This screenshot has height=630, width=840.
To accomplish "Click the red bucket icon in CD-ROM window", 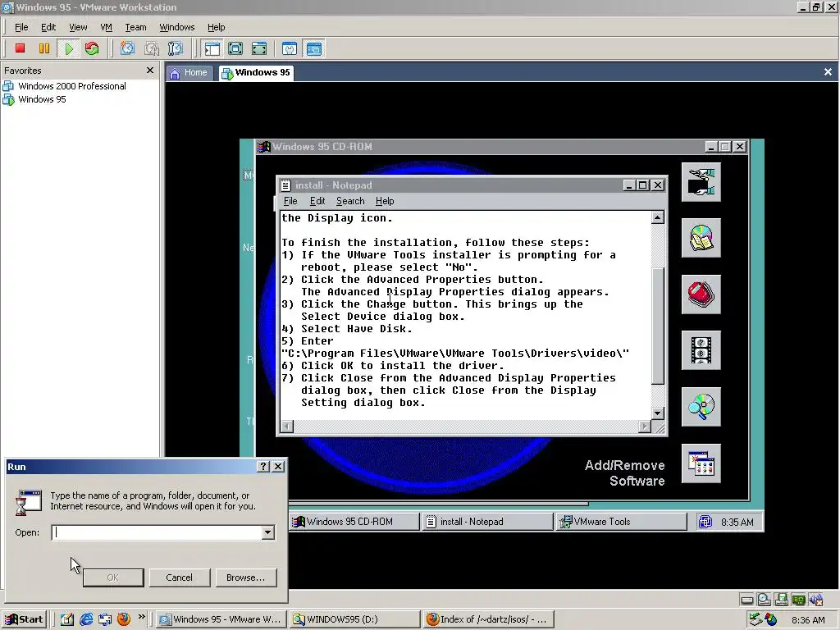I will click(x=701, y=294).
